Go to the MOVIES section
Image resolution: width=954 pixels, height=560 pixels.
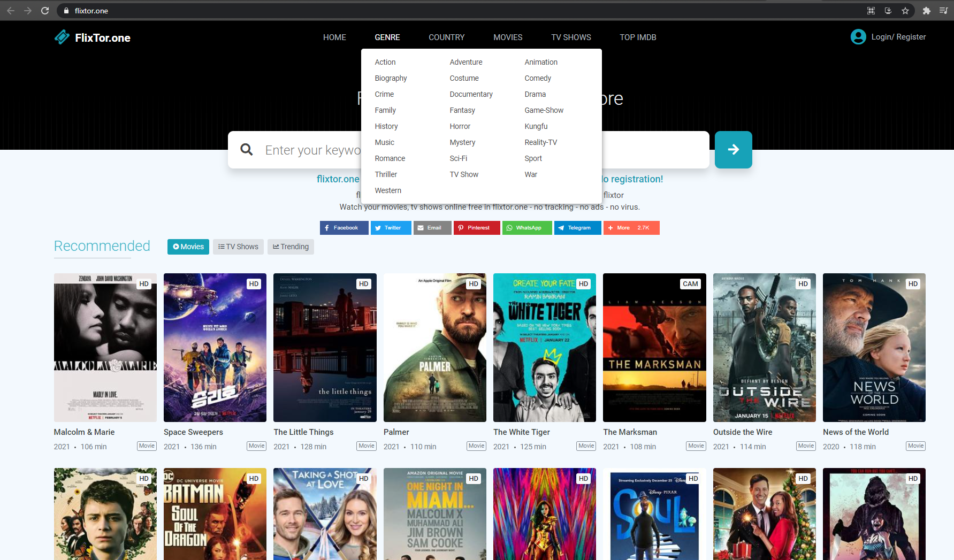pos(508,37)
